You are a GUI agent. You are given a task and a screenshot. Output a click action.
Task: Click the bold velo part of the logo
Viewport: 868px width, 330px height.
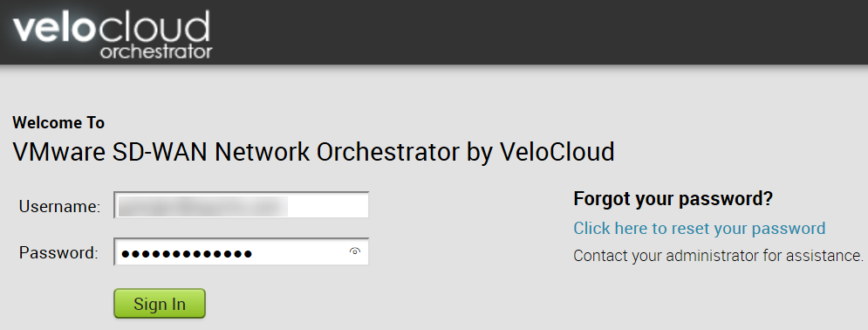[54, 26]
